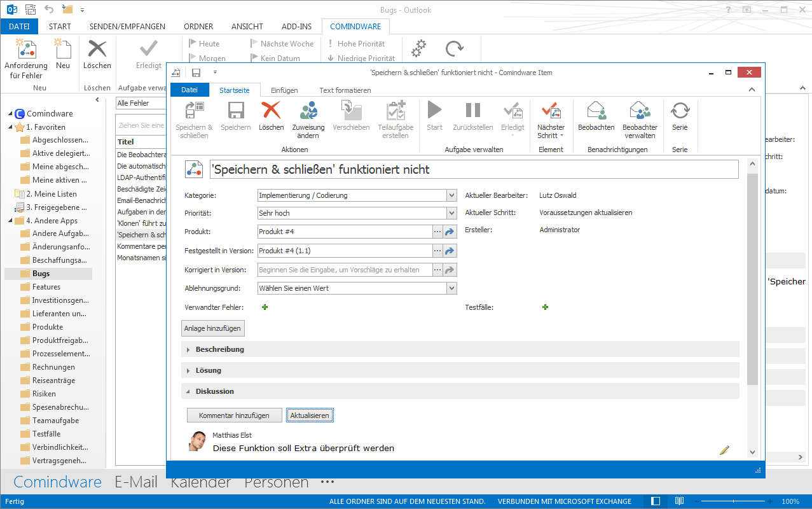Switch to the Datei tab in item window
This screenshot has height=509, width=812.
point(189,90)
